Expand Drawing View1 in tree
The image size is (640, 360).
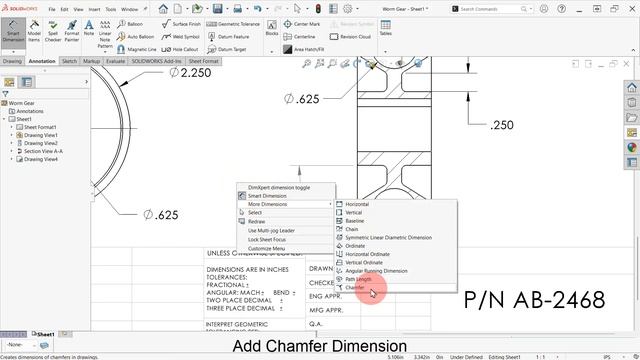pos(11,135)
